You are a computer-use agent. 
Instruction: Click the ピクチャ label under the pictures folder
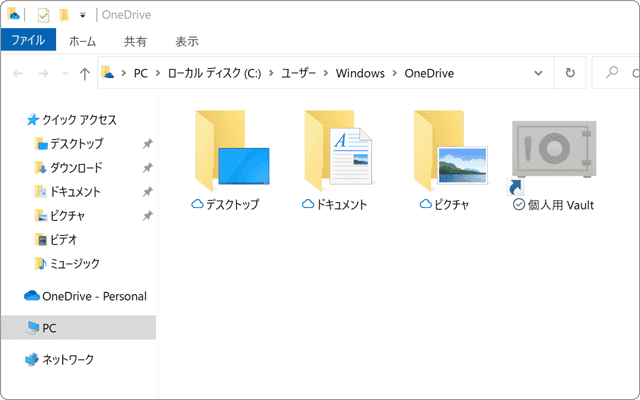[451, 204]
